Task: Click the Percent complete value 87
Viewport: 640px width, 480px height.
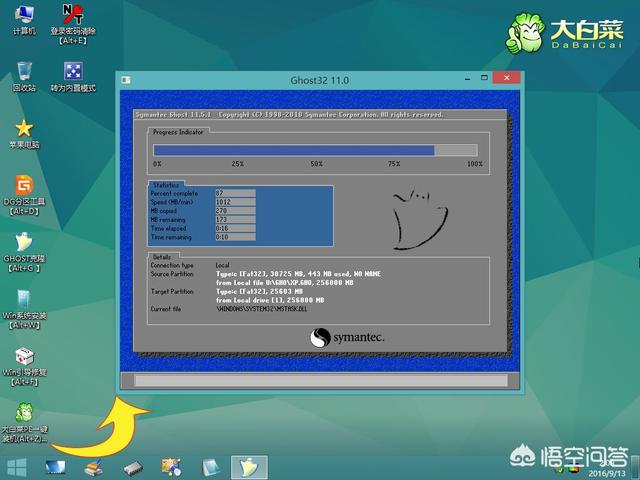Action: click(236, 193)
